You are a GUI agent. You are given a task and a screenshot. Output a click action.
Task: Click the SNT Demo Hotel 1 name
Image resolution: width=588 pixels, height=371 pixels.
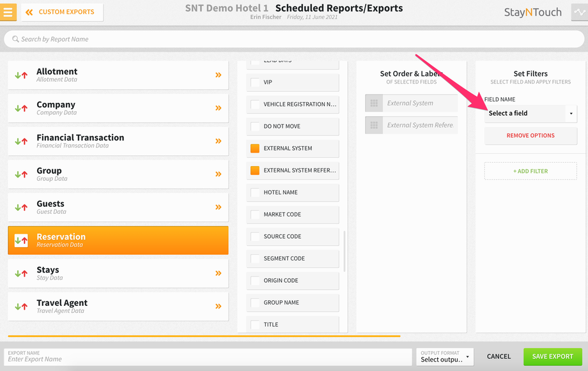(227, 8)
